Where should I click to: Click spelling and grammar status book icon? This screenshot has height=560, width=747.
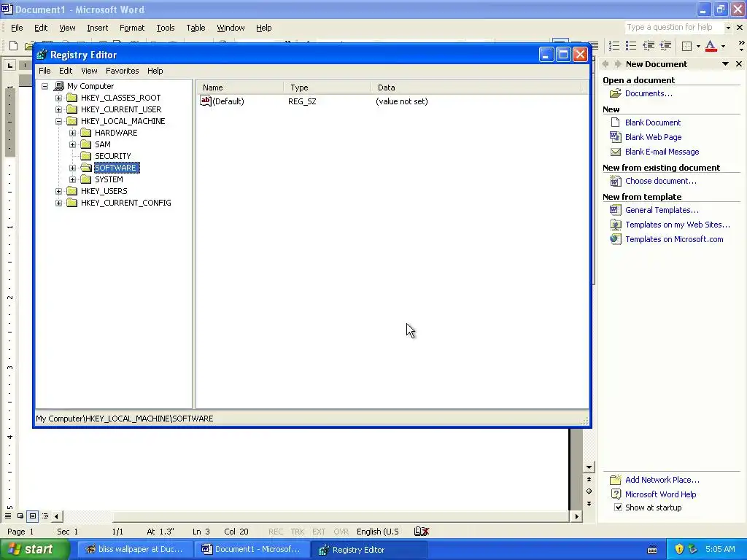422,532
